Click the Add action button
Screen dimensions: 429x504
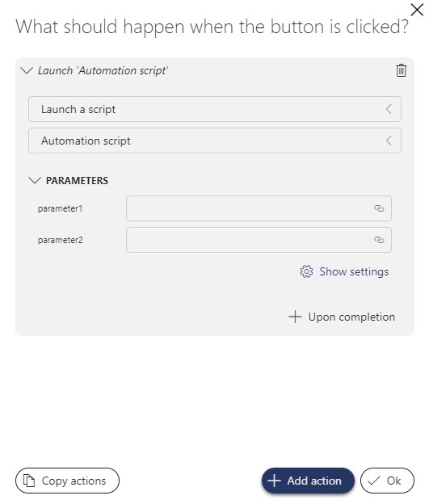click(x=308, y=481)
